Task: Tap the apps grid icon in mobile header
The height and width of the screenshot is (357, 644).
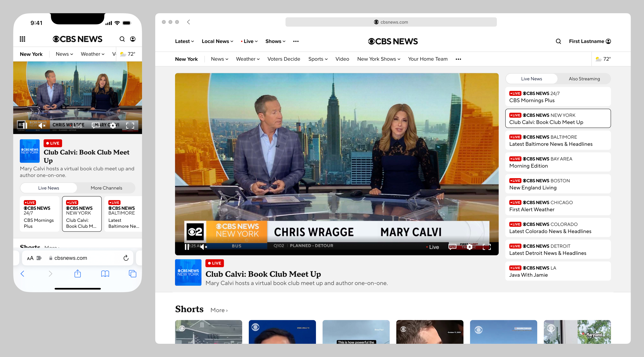Action: click(x=22, y=39)
